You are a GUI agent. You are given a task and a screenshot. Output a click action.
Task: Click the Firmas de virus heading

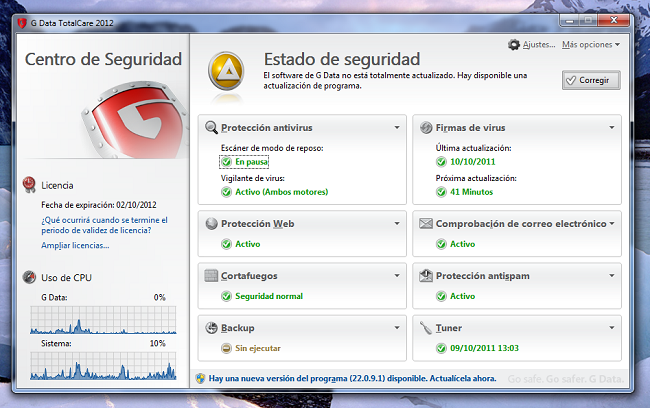tap(470, 128)
